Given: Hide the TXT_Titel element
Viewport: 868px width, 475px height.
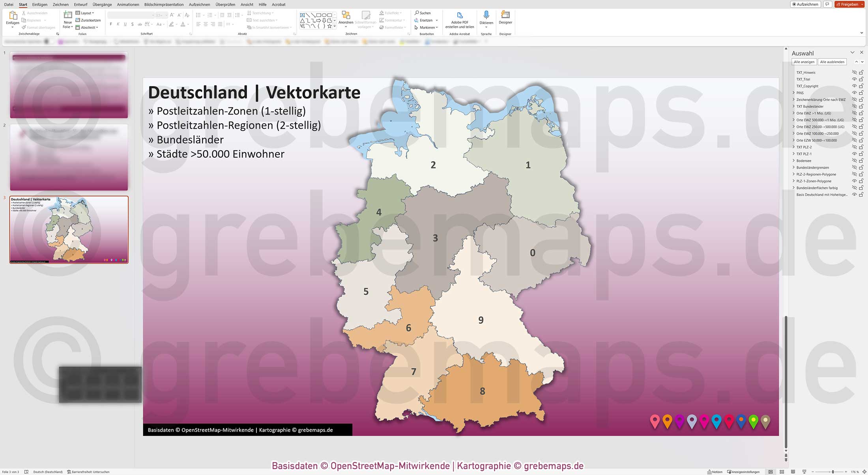Looking at the screenshot, I should [854, 79].
